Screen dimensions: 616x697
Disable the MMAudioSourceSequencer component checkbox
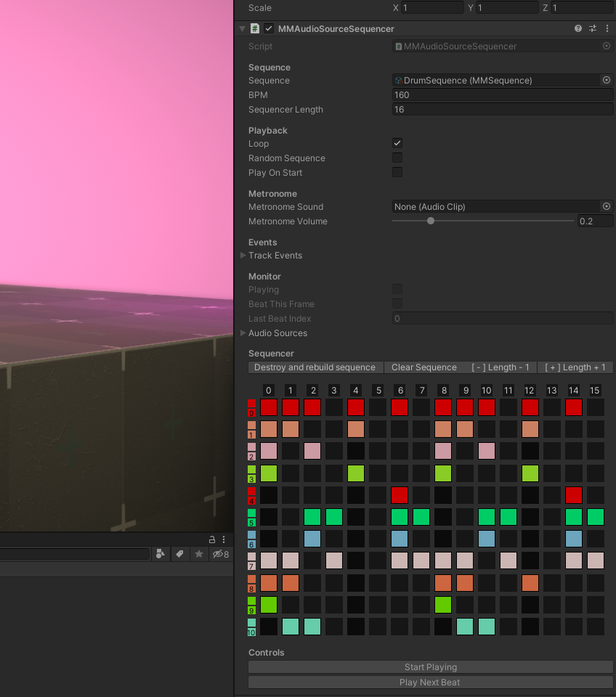point(269,28)
